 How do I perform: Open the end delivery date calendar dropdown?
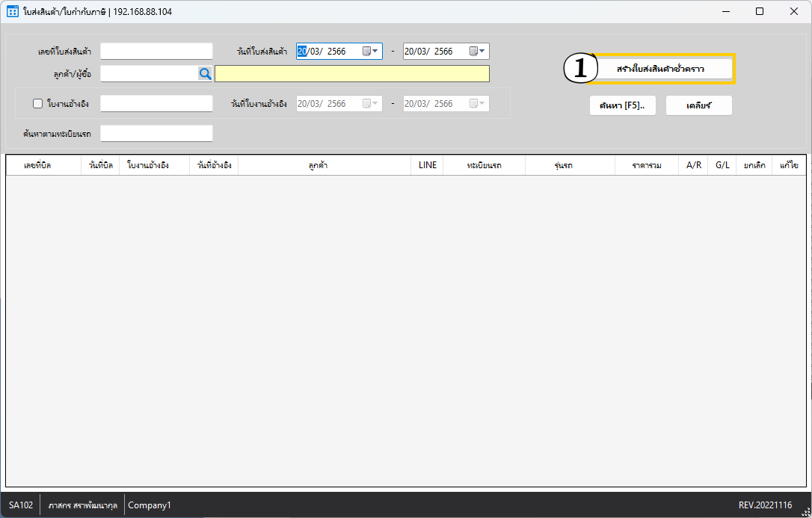coord(479,52)
